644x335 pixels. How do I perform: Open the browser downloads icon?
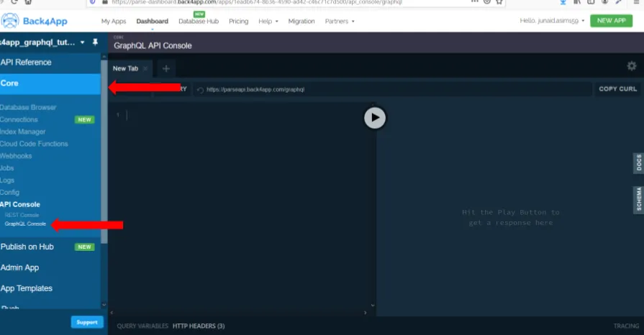pyautogui.click(x=563, y=2)
